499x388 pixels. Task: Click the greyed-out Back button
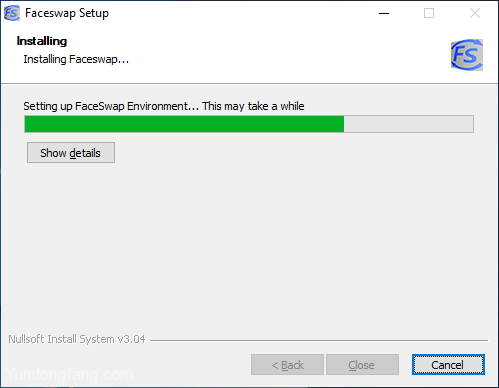[x=287, y=365]
